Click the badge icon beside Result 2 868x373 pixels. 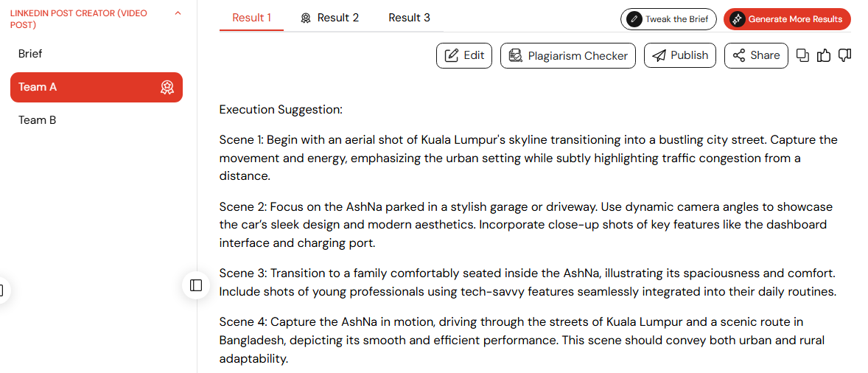click(x=306, y=18)
